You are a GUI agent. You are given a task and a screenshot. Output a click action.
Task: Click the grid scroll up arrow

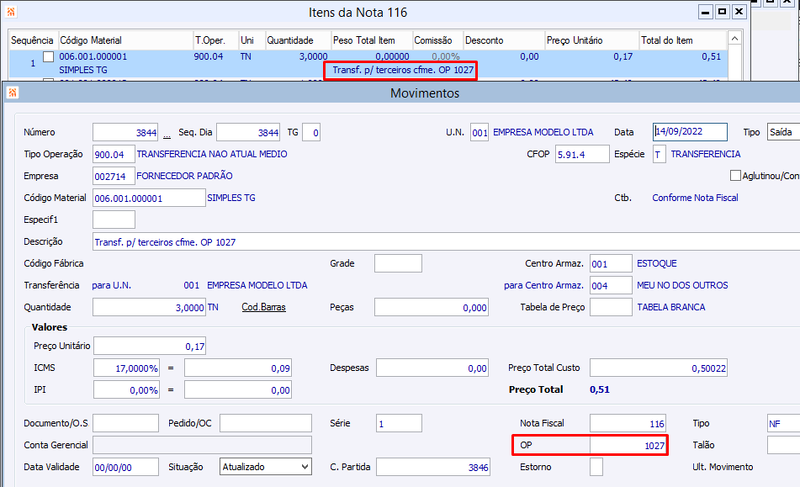coord(734,39)
